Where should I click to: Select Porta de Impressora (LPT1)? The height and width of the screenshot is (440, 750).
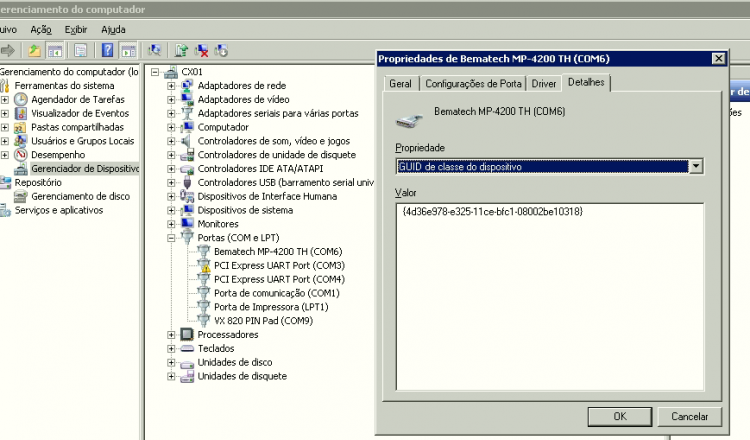[271, 307]
